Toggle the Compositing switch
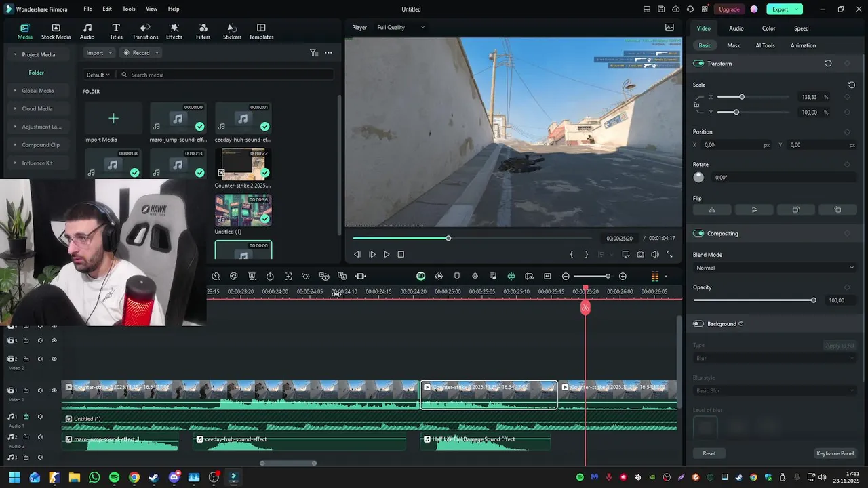 coord(698,233)
